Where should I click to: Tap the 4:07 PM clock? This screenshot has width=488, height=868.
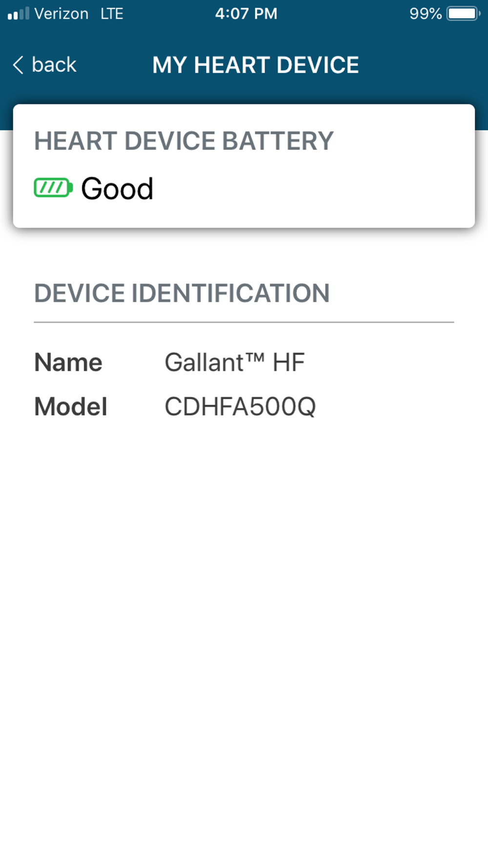(x=246, y=14)
